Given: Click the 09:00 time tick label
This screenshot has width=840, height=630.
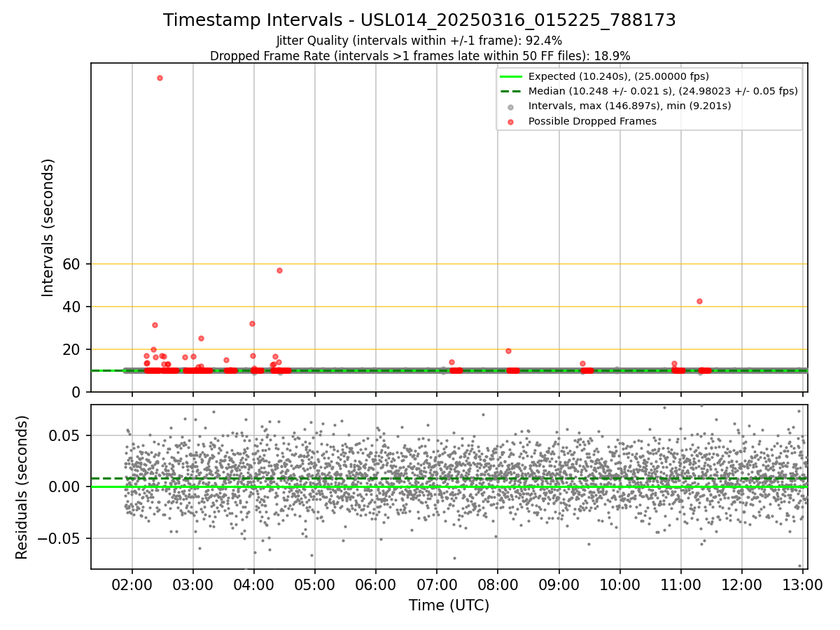Looking at the screenshot, I should tap(559, 584).
